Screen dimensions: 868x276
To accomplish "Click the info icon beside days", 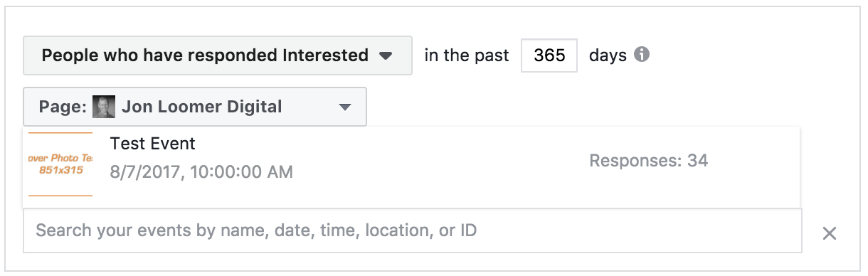I will [642, 55].
